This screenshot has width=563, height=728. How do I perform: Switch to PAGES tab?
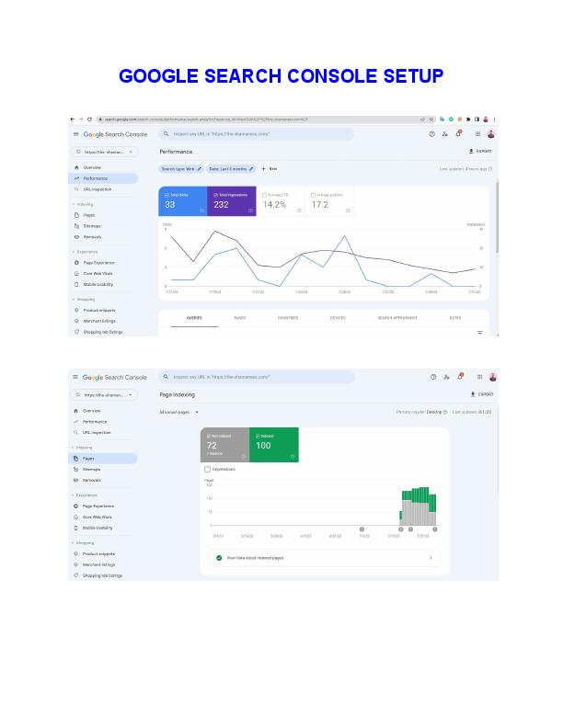point(240,318)
